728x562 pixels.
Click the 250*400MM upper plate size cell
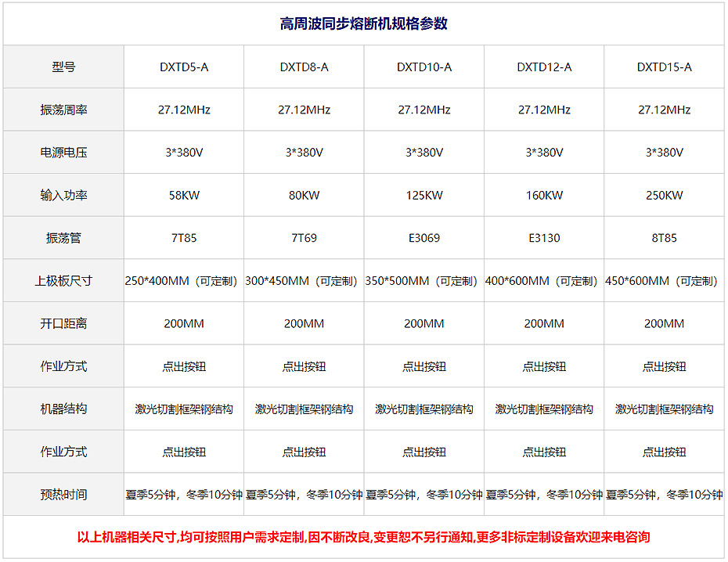pos(184,281)
